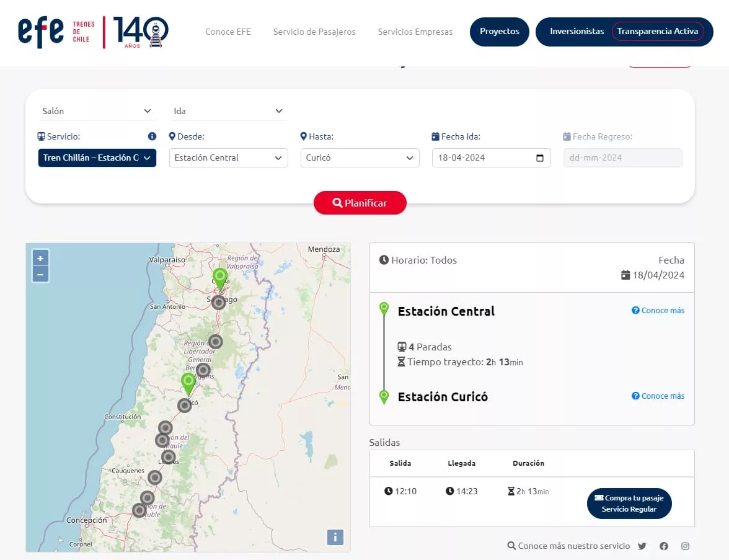
Task: Click the Tiempo trayecto 2h 13min text
Action: (460, 362)
